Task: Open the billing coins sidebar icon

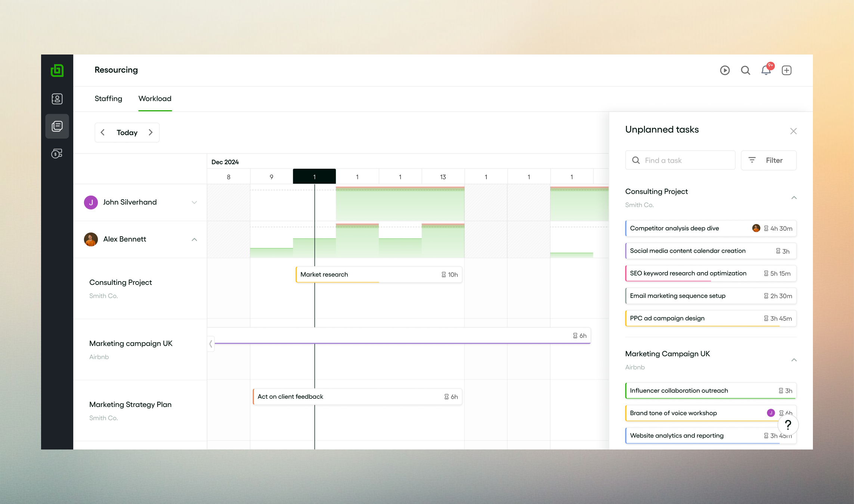Action: (57, 153)
